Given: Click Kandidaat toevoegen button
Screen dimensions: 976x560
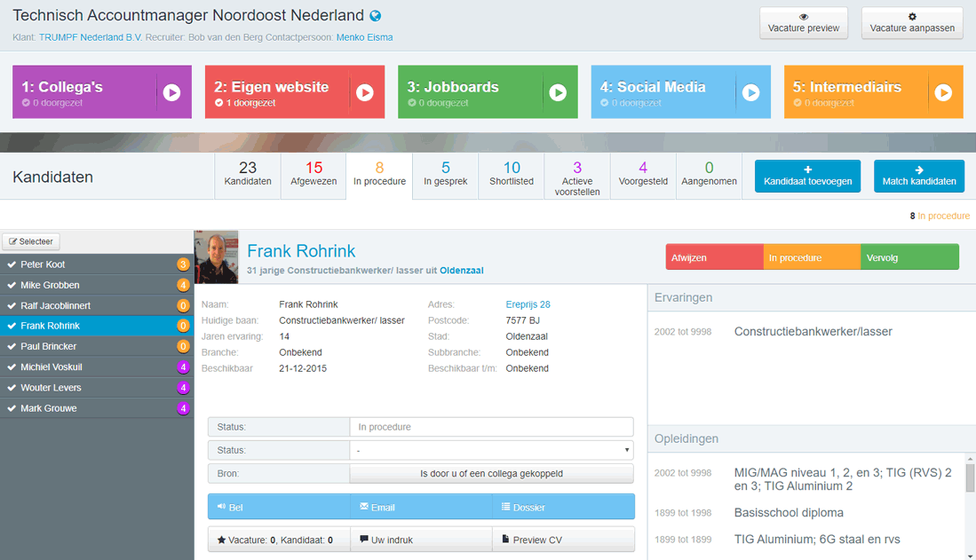Looking at the screenshot, I should [807, 176].
